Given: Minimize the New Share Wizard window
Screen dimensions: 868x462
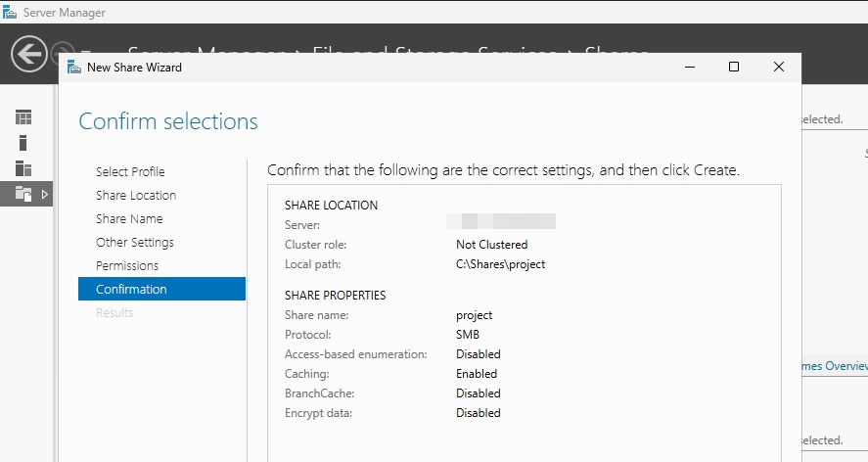Looking at the screenshot, I should [x=690, y=67].
